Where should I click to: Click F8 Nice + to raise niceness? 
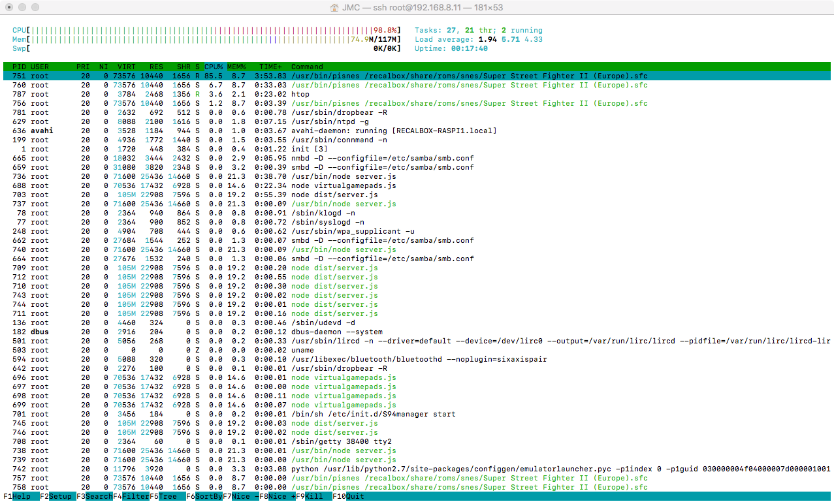click(278, 496)
